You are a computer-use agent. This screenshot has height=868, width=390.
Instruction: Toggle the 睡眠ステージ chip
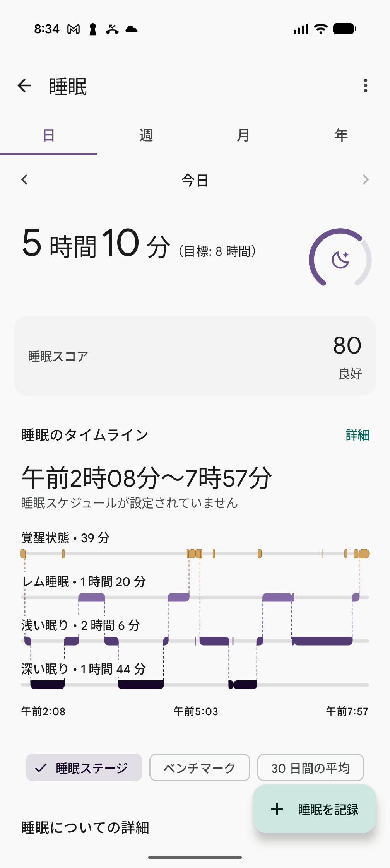tap(84, 767)
